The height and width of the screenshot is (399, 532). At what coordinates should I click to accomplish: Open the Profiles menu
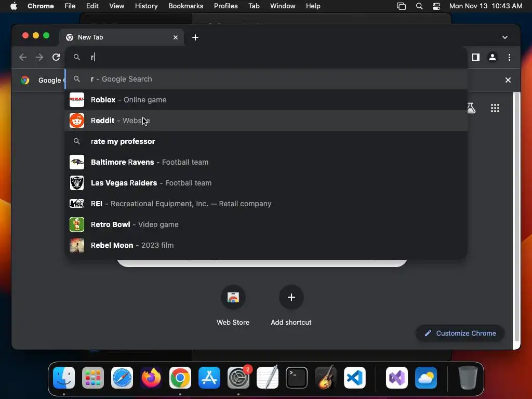225,6
